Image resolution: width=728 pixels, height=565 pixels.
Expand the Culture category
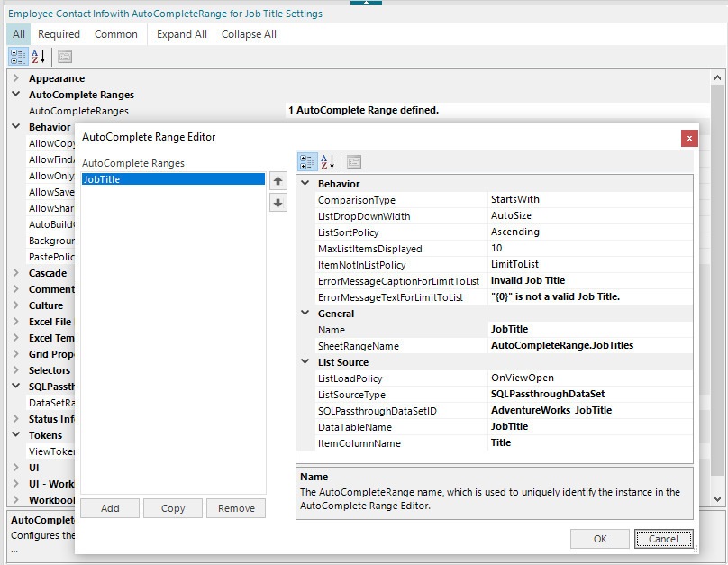(16, 305)
